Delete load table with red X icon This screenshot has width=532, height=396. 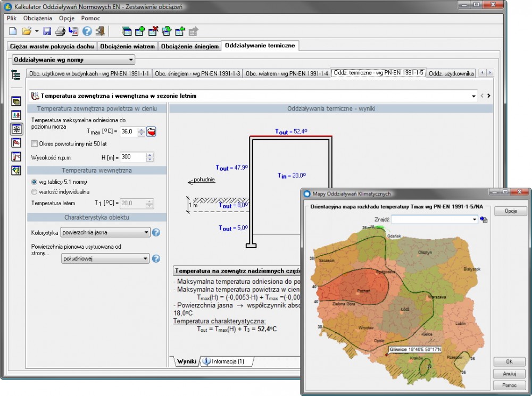click(153, 31)
